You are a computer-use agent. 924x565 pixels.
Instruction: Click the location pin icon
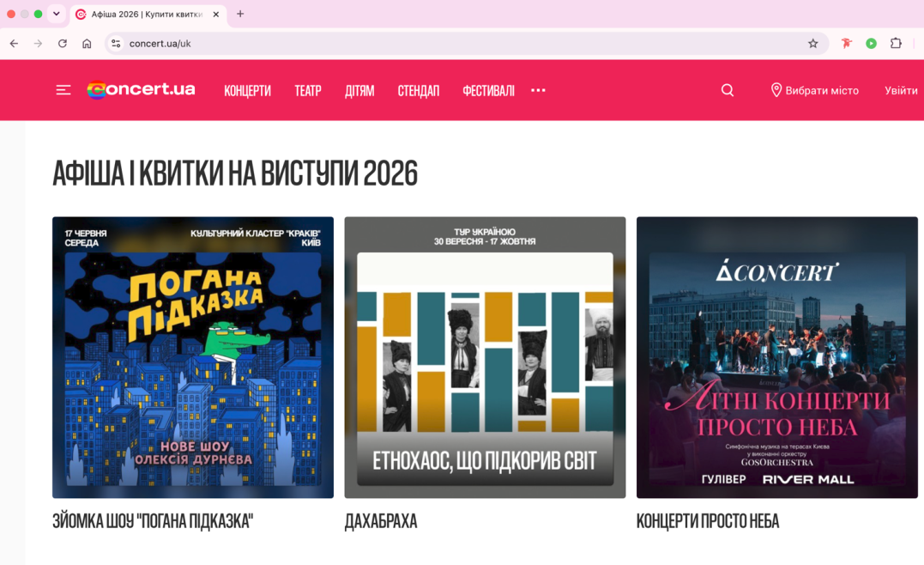pos(776,89)
